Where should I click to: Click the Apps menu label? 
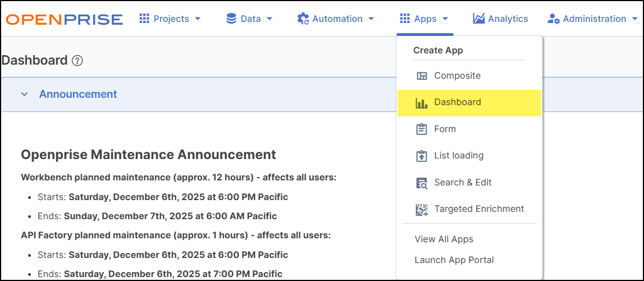[425, 19]
